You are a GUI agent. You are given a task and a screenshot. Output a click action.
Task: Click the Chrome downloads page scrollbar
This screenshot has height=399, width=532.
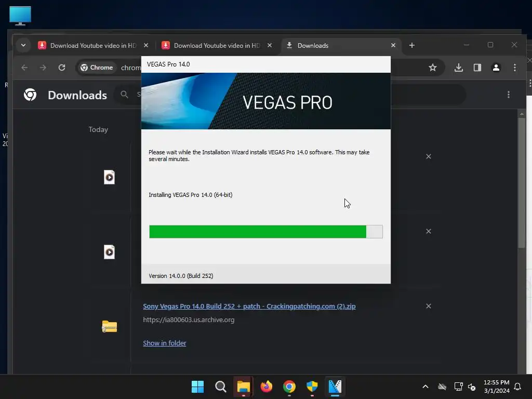(522, 183)
